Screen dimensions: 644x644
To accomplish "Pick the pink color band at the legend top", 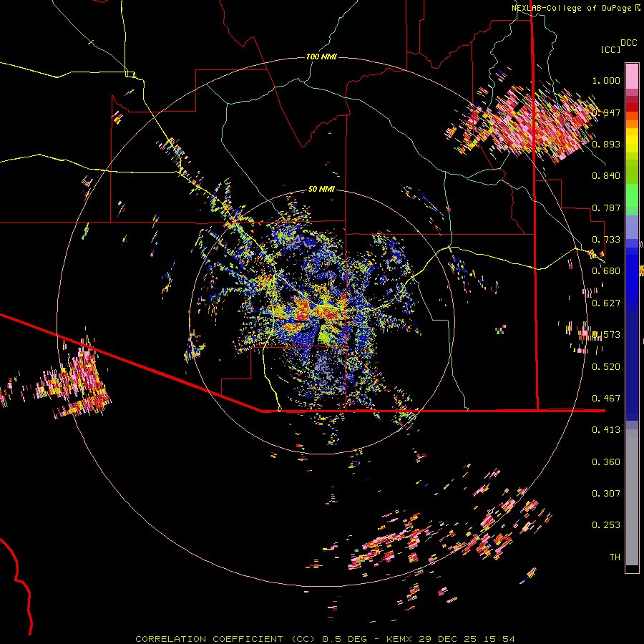I will (632, 76).
